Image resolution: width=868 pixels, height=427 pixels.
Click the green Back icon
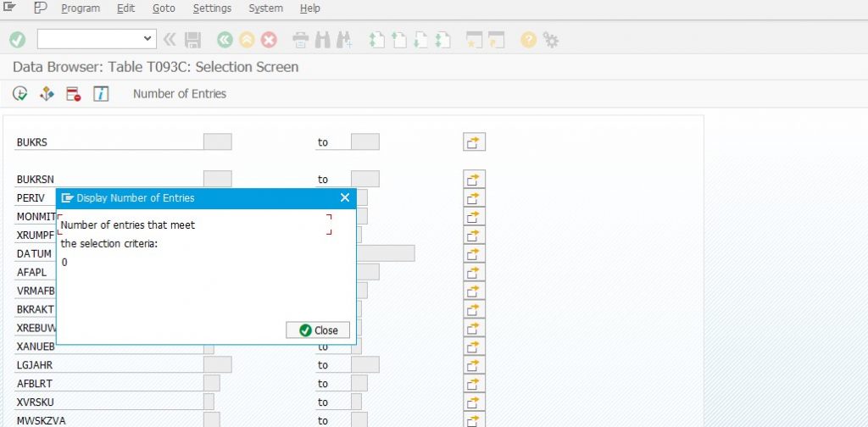coord(225,40)
